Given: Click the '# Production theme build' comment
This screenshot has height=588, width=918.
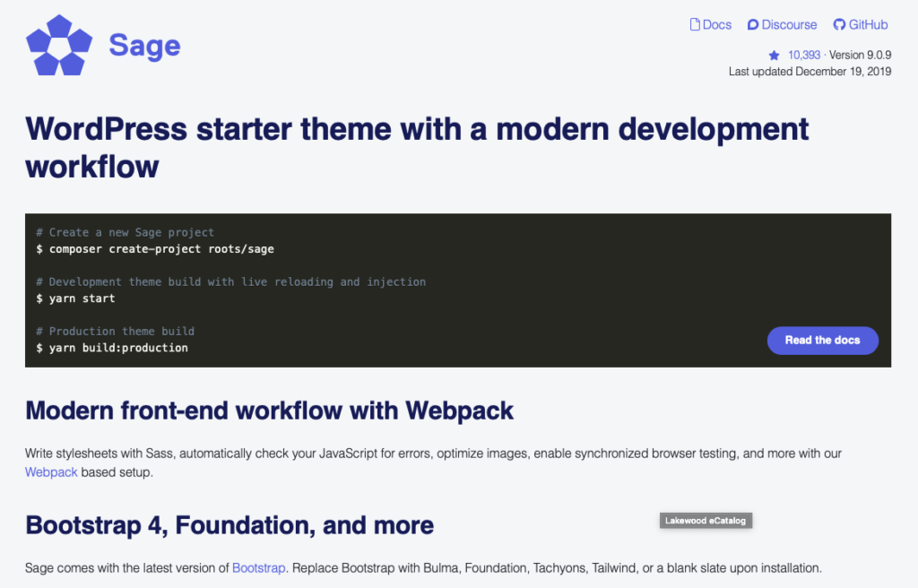Looking at the screenshot, I should tap(116, 331).
